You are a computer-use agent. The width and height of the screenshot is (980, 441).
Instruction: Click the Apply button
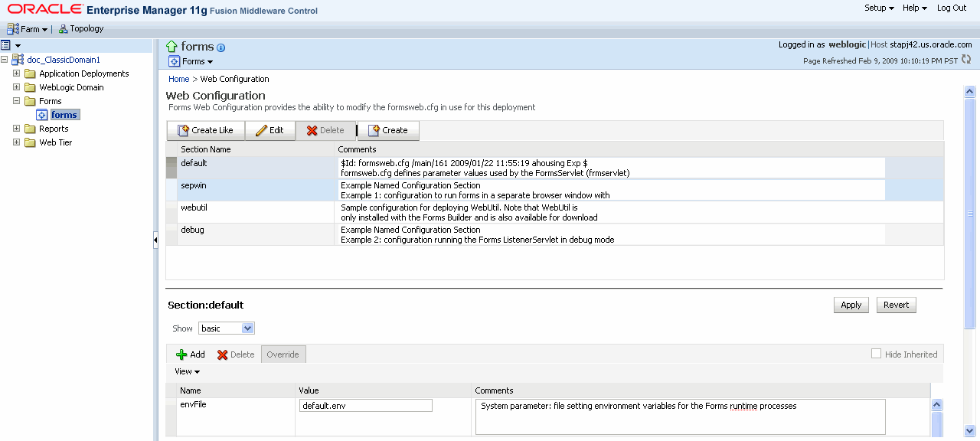click(851, 305)
